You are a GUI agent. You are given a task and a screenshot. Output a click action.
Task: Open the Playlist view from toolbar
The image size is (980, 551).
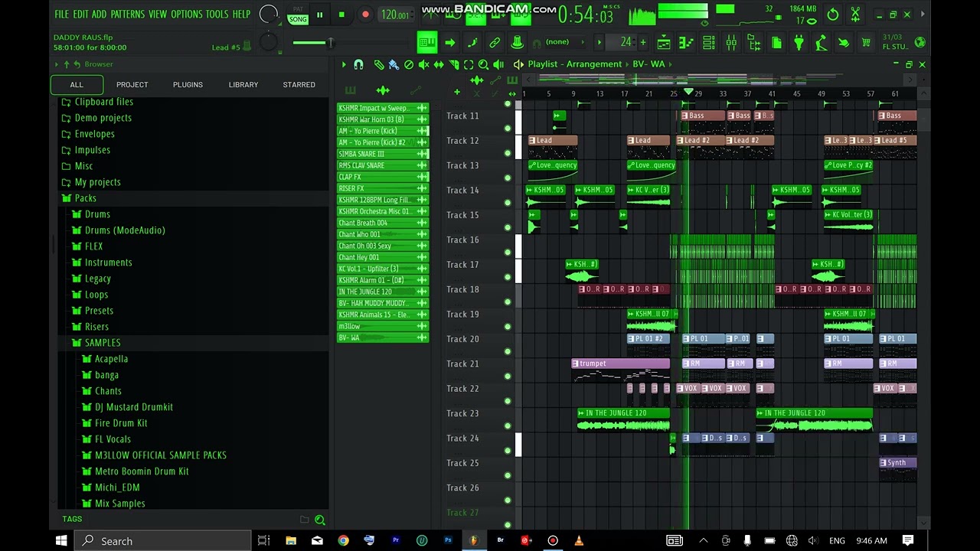[664, 43]
